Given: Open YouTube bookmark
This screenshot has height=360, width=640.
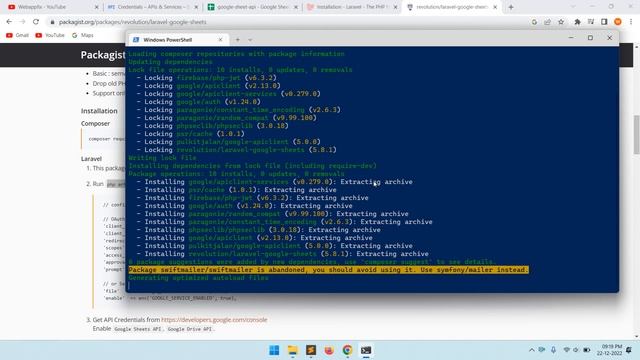Looking at the screenshot, I should point(50,36).
